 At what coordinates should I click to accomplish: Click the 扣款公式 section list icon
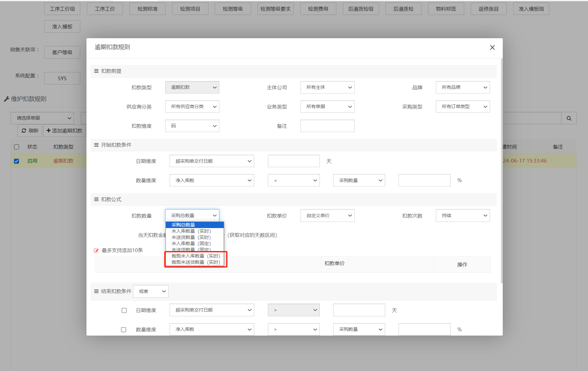coord(96,199)
